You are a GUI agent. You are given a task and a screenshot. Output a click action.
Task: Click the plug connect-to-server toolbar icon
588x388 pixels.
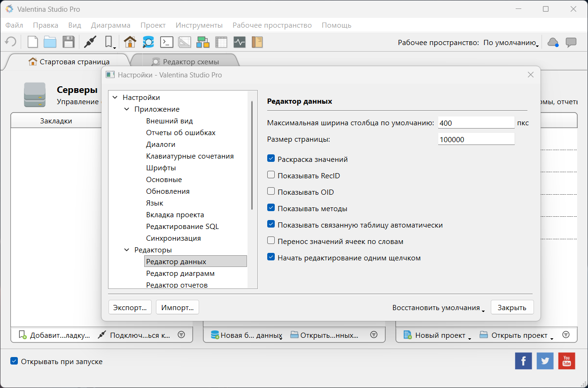[x=90, y=42]
